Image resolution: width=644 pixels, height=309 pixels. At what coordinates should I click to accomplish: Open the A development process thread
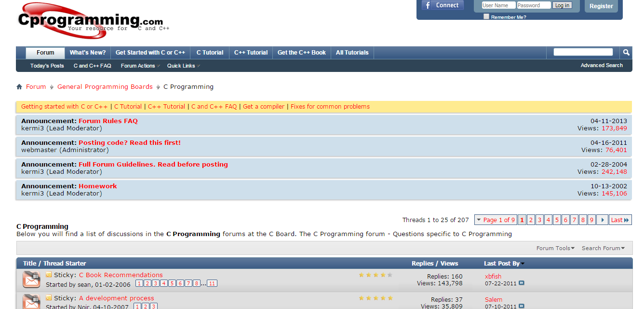[117, 298]
